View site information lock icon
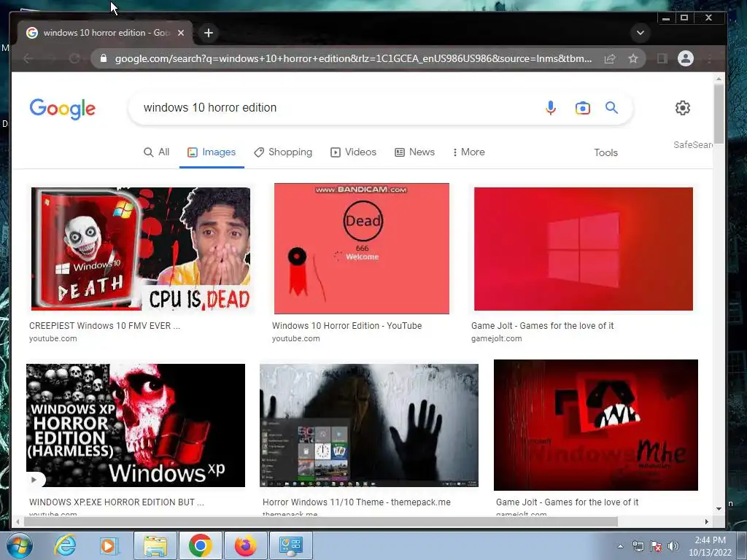Image resolution: width=747 pixels, height=560 pixels. pyautogui.click(x=104, y=58)
